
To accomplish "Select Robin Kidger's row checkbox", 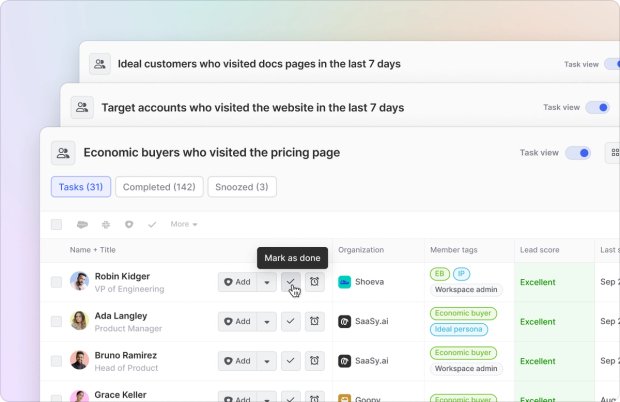I will point(57,282).
